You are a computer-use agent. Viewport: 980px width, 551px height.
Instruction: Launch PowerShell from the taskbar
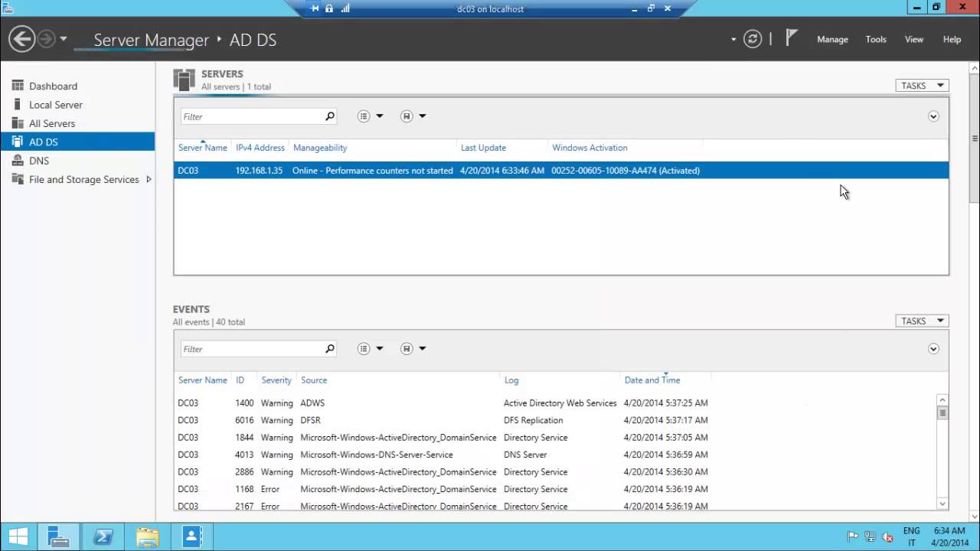(103, 536)
